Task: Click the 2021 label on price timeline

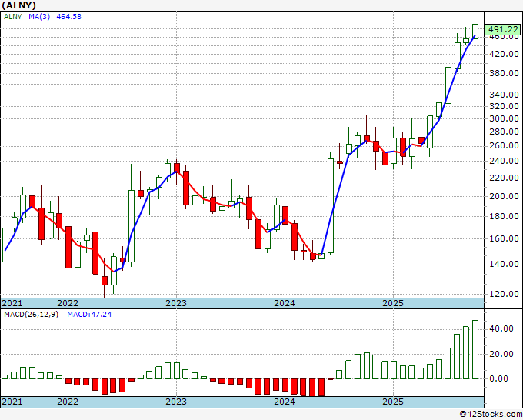Action: pyautogui.click(x=12, y=303)
